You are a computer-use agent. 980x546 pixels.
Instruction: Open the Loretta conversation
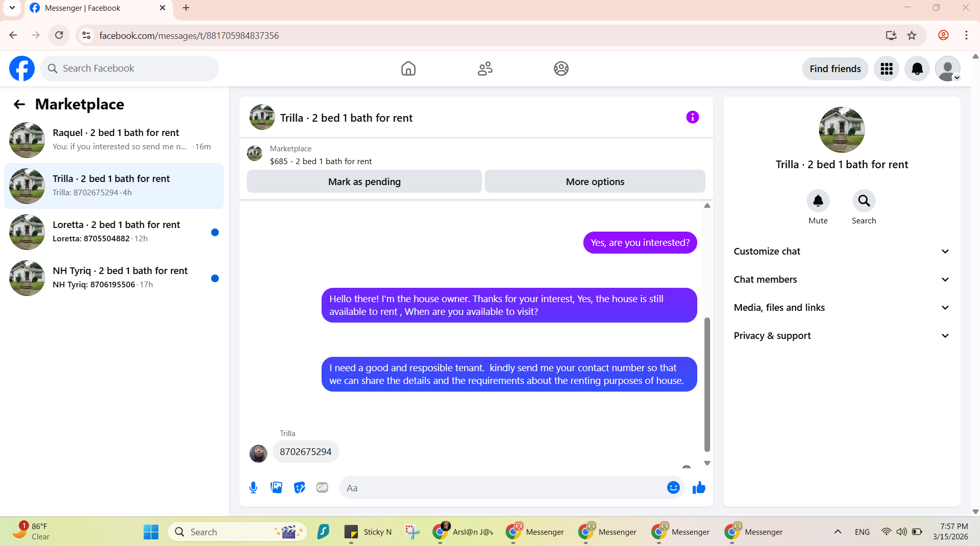[x=114, y=232]
